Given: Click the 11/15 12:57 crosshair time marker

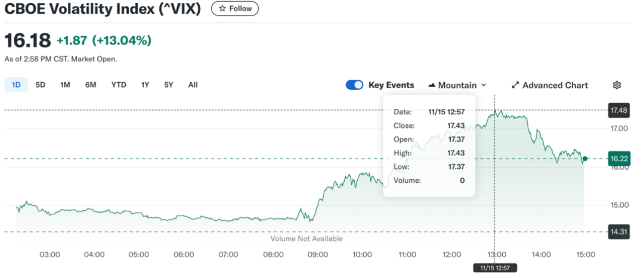Looking at the screenshot, I should pyautogui.click(x=495, y=268).
